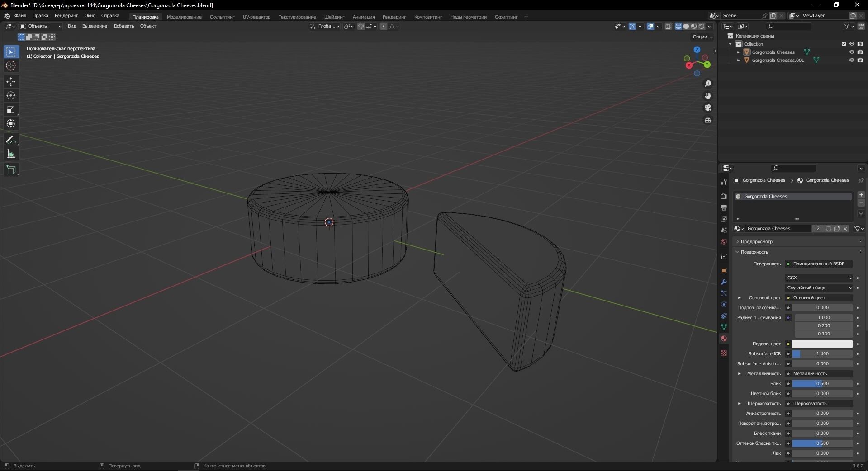Toggle eye icon on the Collection row
868x471 pixels.
pos(852,44)
